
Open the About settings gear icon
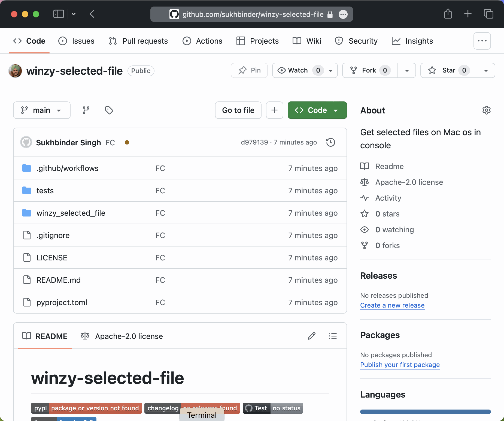(x=486, y=110)
